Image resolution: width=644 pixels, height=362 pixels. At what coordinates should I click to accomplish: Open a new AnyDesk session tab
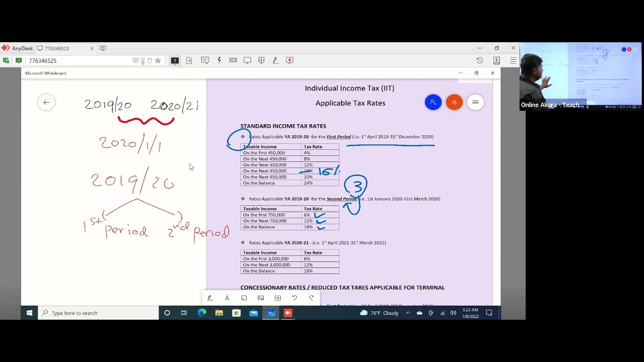[103, 48]
